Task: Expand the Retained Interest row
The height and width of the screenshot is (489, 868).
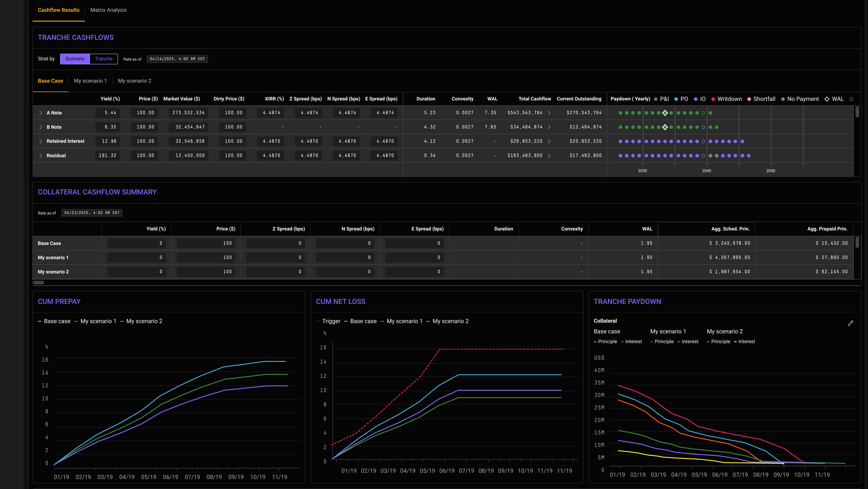Action: coord(41,141)
